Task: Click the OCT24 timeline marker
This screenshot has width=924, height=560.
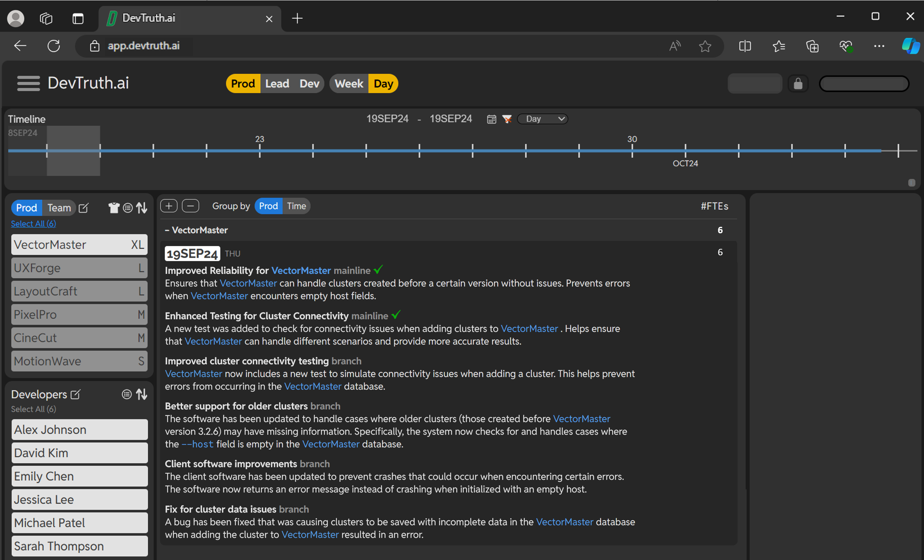Action: (685, 163)
